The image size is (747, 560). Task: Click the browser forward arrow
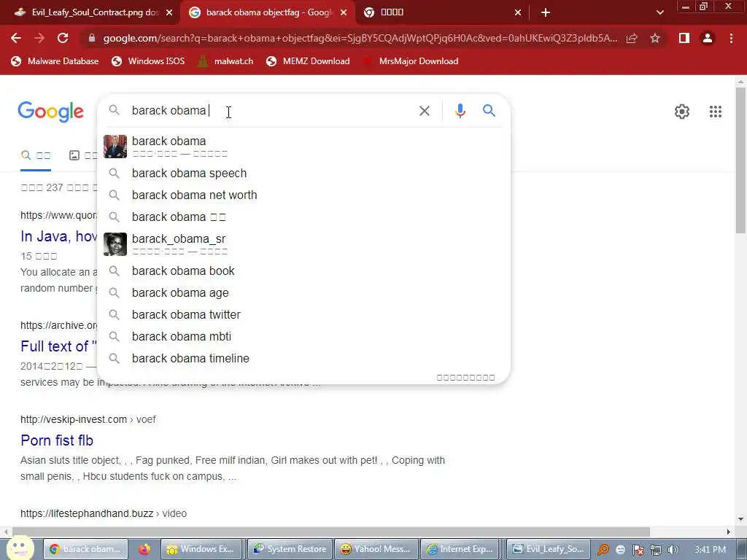(39, 38)
